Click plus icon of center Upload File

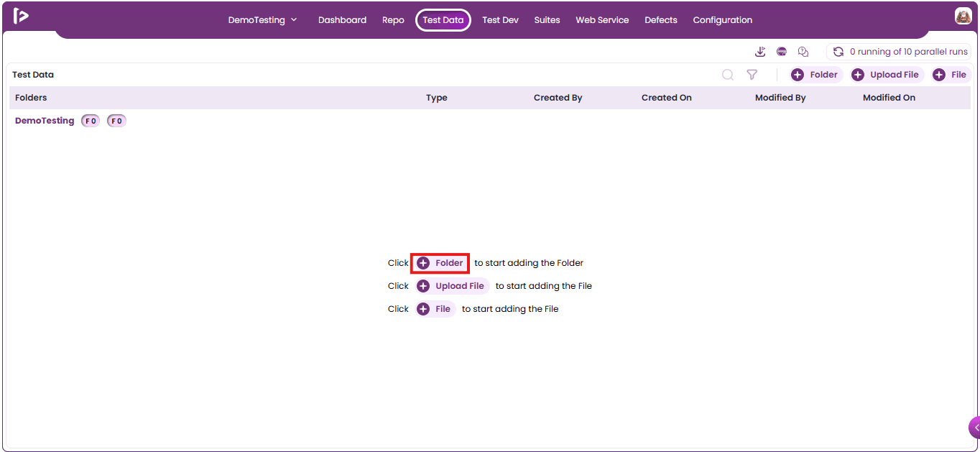(423, 286)
